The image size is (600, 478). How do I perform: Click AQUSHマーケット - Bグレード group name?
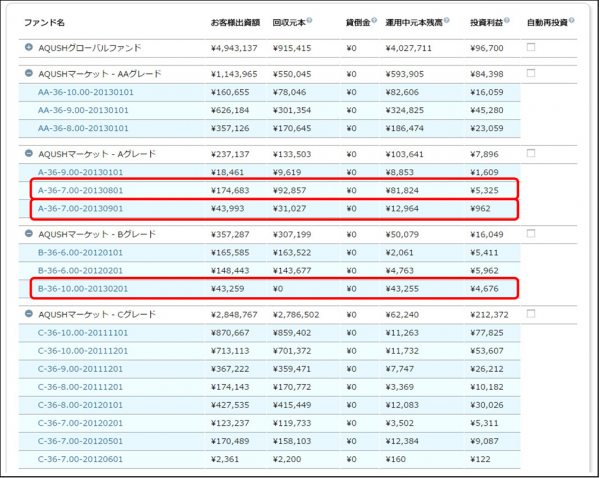point(97,234)
